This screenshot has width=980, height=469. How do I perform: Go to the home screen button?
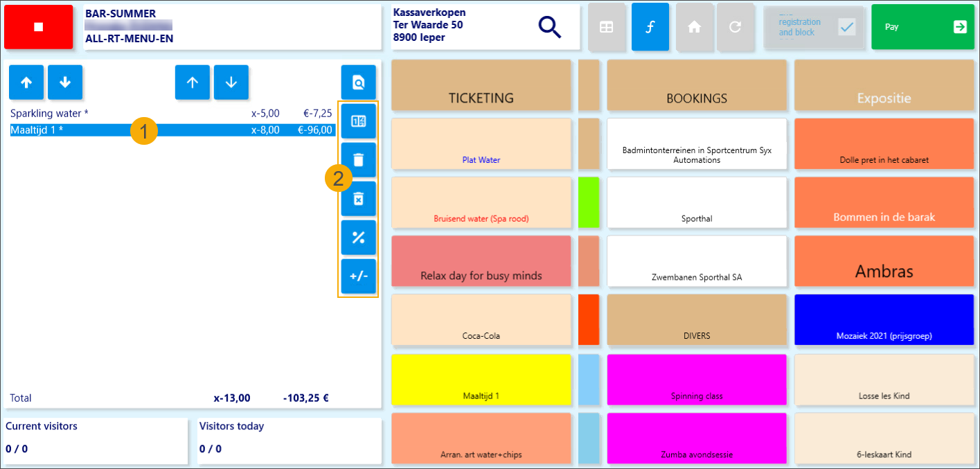click(x=694, y=27)
